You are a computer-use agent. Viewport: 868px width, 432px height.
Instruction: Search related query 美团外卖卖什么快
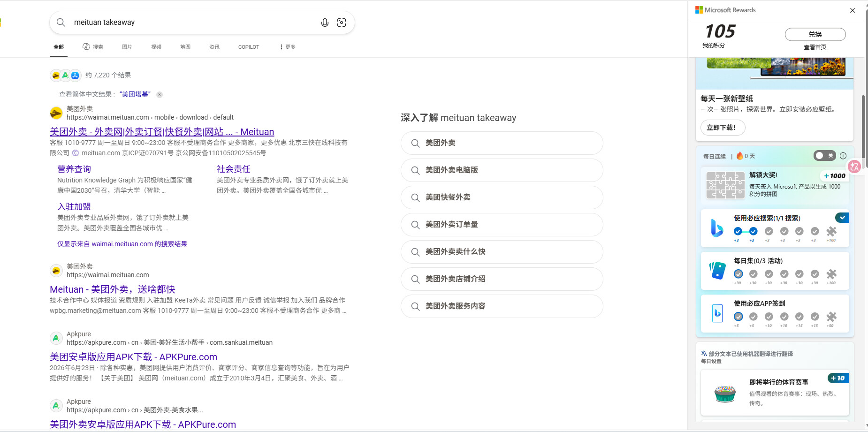[x=502, y=252]
